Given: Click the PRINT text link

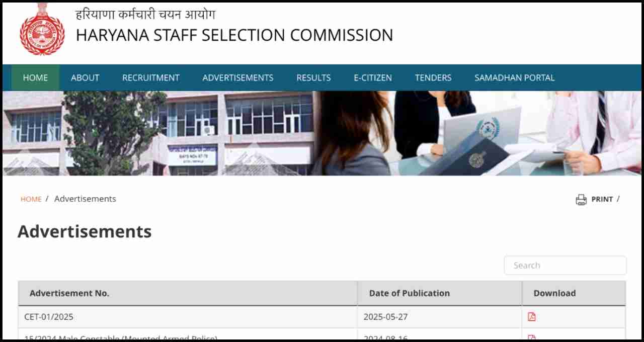Looking at the screenshot, I should click(x=602, y=199).
